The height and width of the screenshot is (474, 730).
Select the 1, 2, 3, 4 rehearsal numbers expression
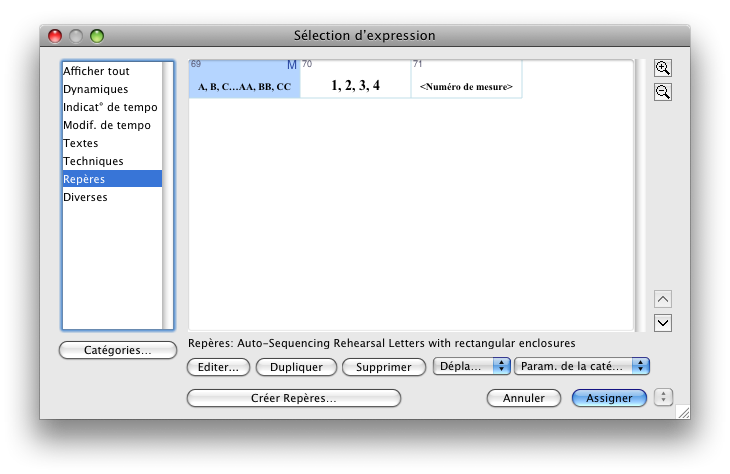355,79
